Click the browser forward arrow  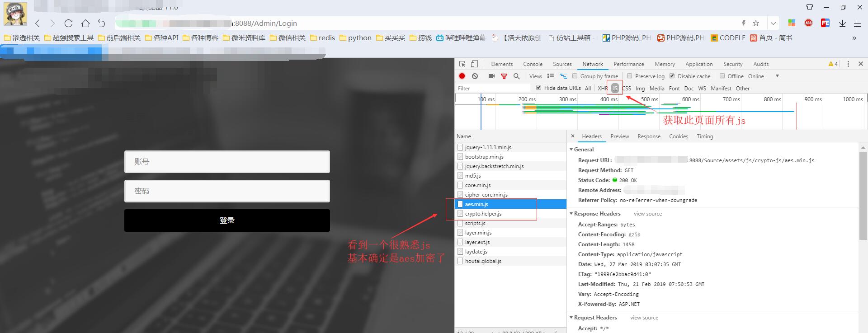52,23
